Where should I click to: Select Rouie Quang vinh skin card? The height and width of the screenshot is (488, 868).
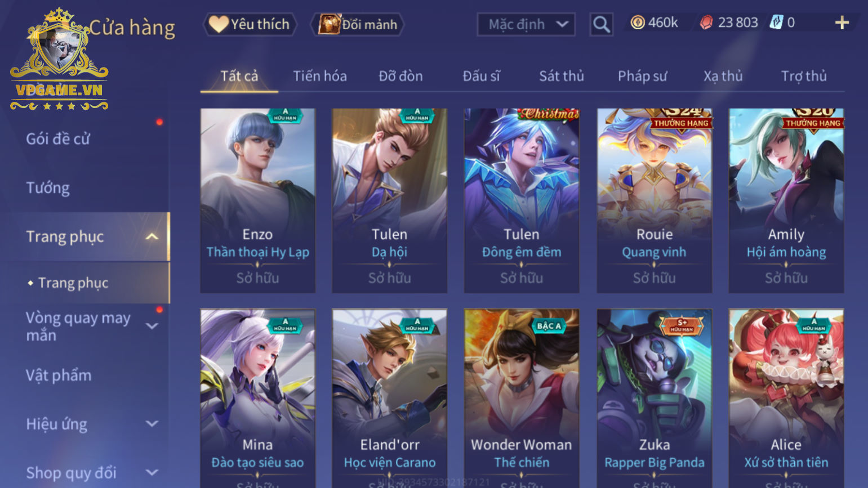click(x=654, y=200)
